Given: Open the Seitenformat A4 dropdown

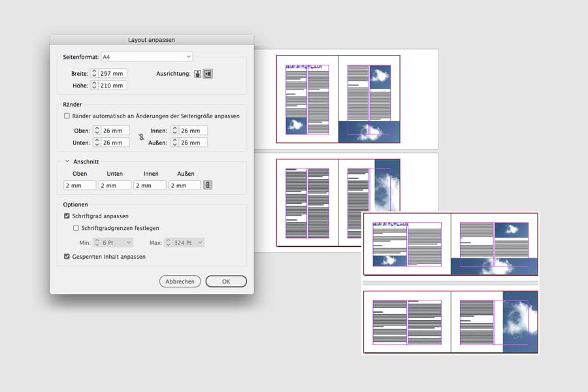Looking at the screenshot, I should [146, 57].
